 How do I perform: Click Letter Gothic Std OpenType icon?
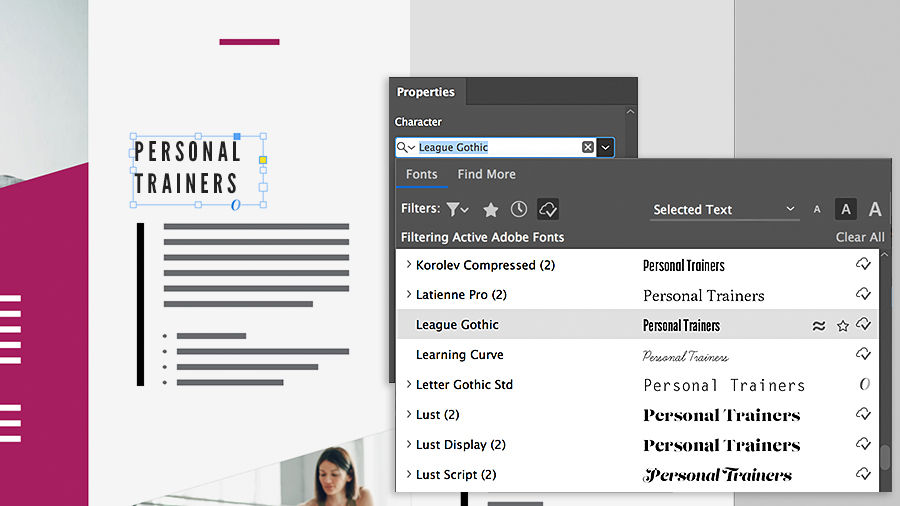pyautogui.click(x=864, y=384)
